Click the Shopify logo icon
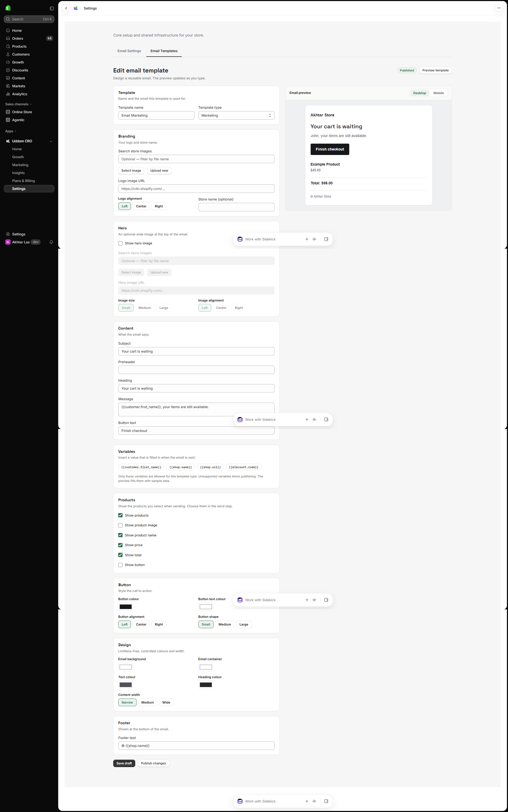 click(8, 8)
